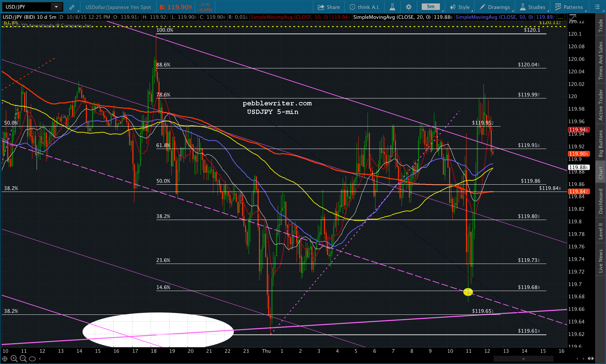Switch to the Live News side tab

click(x=601, y=261)
